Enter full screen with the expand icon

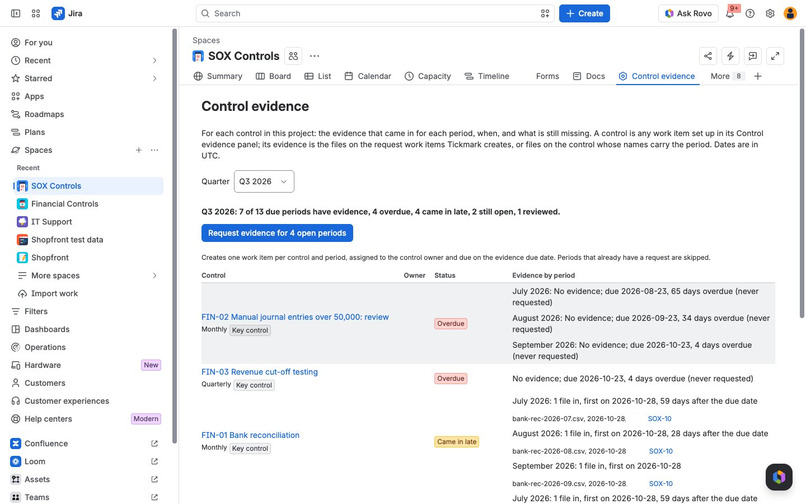775,56
